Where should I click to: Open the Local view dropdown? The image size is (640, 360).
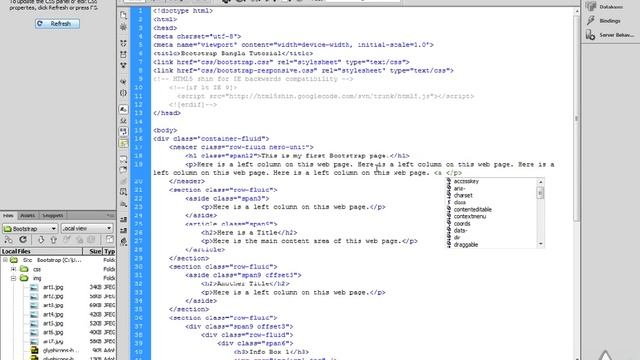[x=87, y=229]
